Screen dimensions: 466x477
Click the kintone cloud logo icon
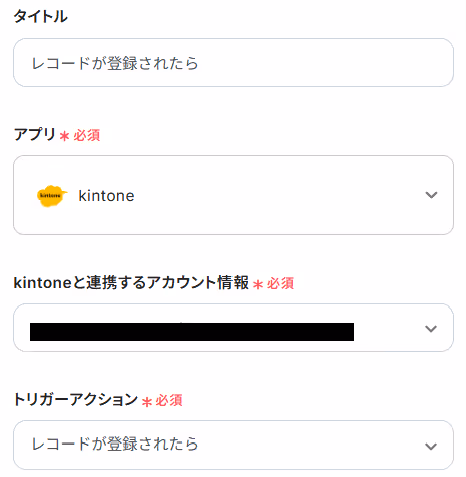tap(52, 196)
